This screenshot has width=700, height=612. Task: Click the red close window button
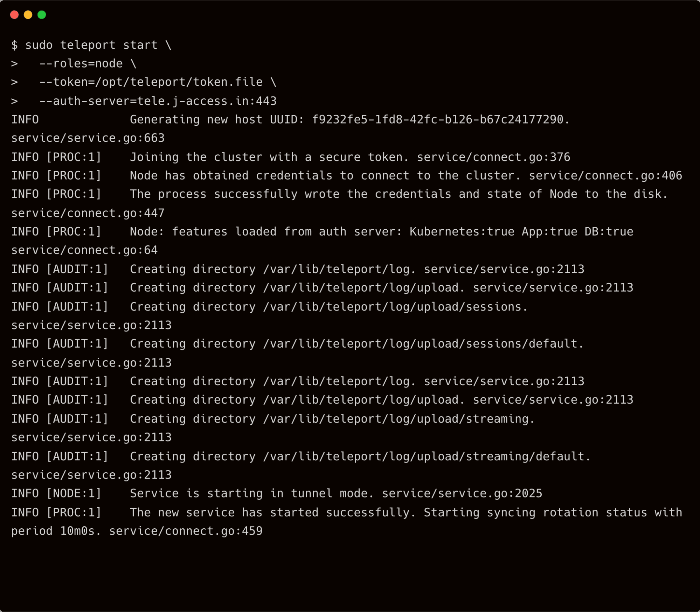pyautogui.click(x=14, y=15)
